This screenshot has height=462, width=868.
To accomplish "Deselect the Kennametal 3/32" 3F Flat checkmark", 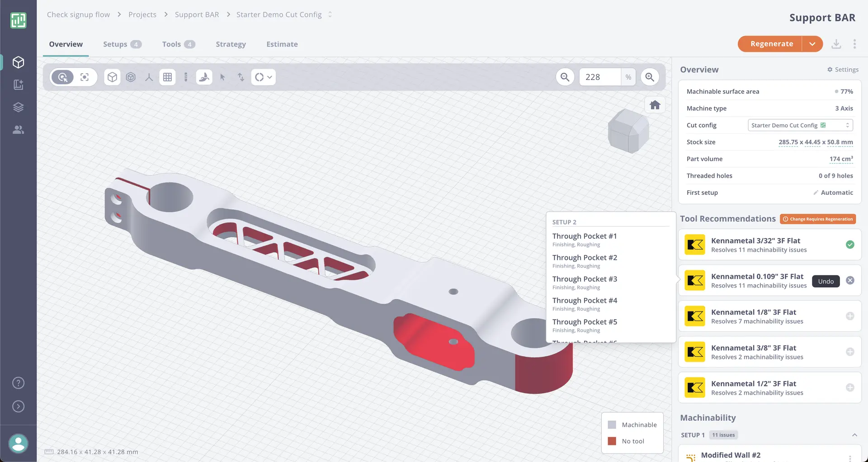I will [850, 245].
